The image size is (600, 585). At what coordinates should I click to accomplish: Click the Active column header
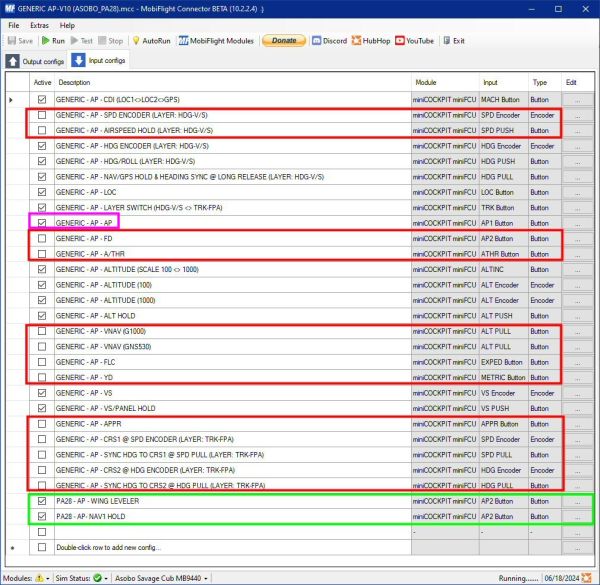point(42,82)
